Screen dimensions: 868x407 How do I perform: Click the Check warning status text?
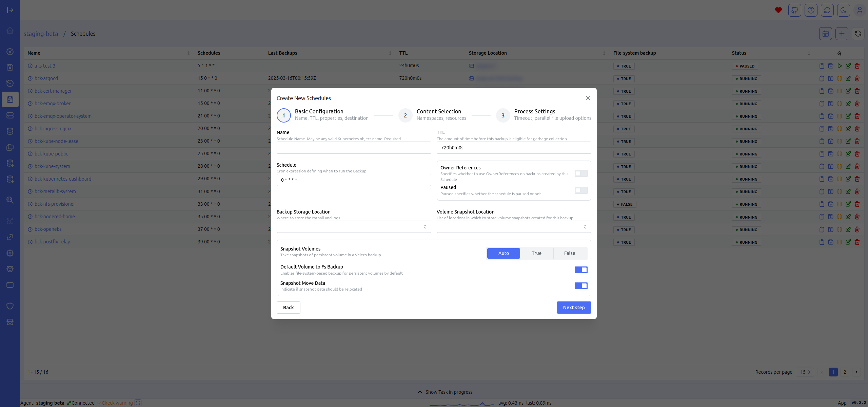(x=117, y=403)
